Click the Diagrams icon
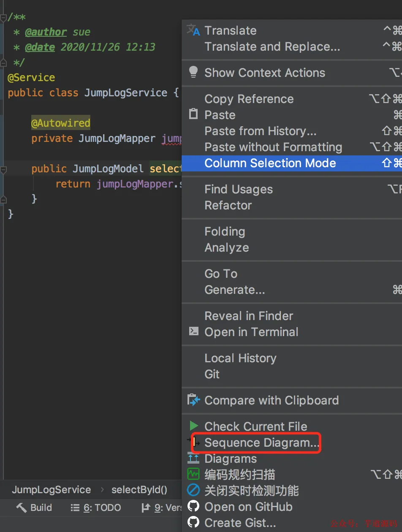 pos(193,458)
